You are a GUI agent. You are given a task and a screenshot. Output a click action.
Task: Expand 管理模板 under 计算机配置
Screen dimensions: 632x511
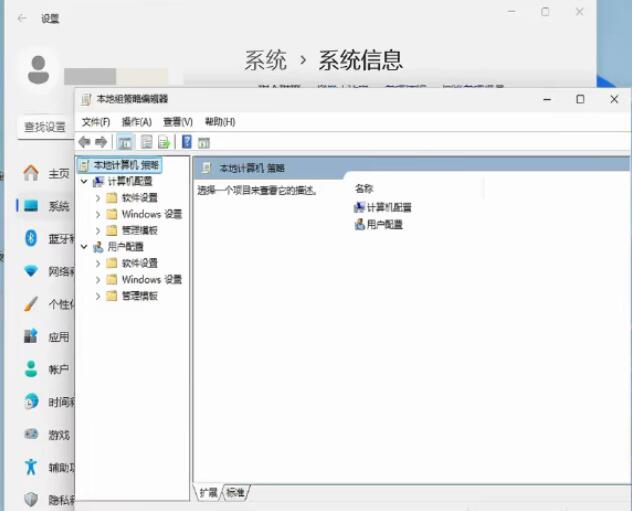click(98, 231)
